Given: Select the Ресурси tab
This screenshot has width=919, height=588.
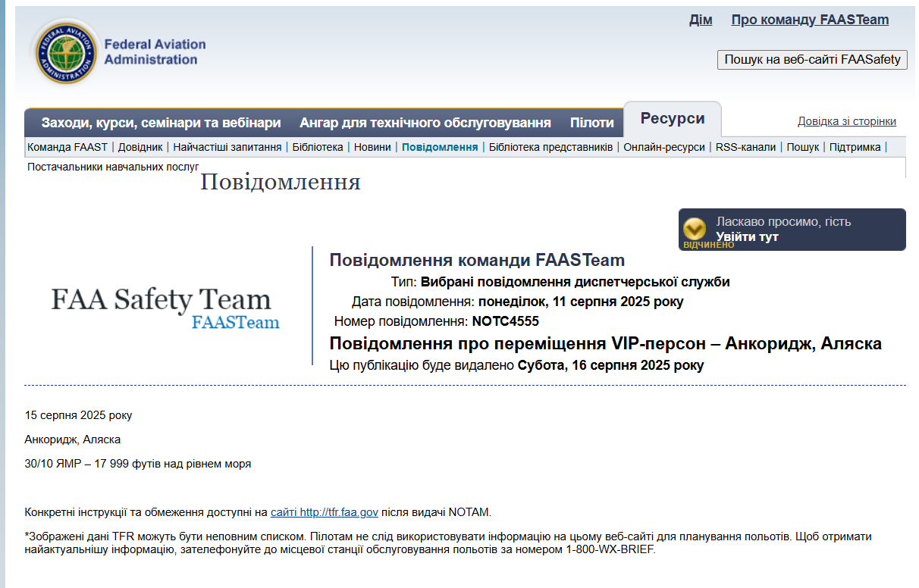Looking at the screenshot, I should click(672, 119).
